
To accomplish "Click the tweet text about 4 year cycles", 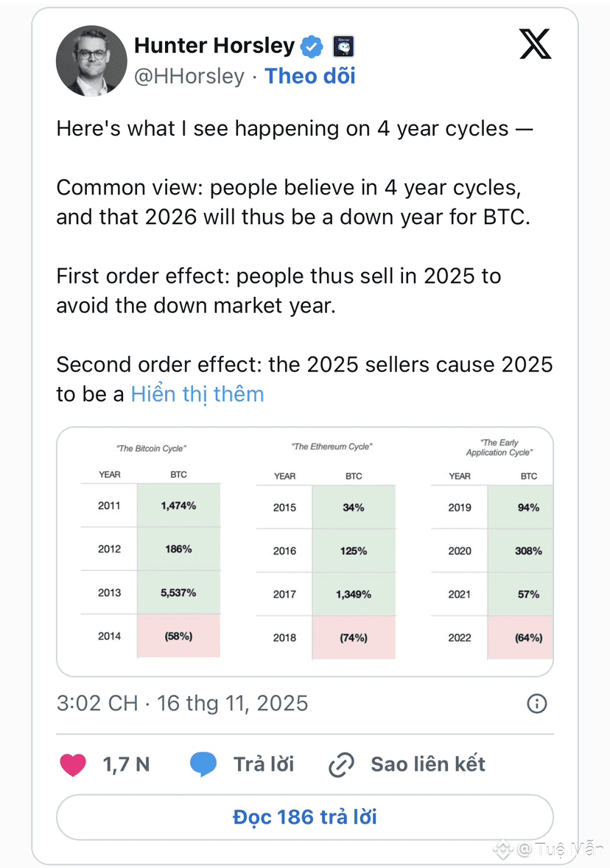I will point(295,129).
